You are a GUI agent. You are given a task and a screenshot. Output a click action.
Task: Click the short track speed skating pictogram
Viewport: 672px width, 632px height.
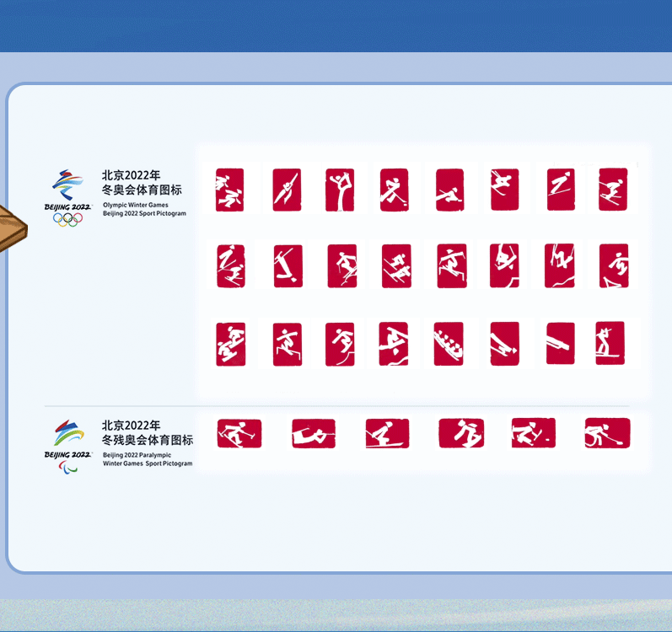(229, 190)
